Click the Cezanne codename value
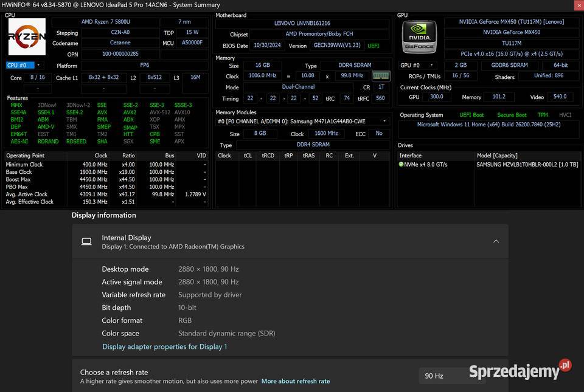 pyautogui.click(x=120, y=43)
